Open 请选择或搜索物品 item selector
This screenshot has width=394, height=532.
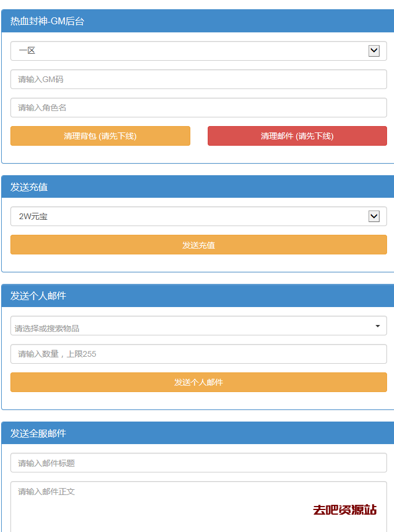click(x=198, y=326)
